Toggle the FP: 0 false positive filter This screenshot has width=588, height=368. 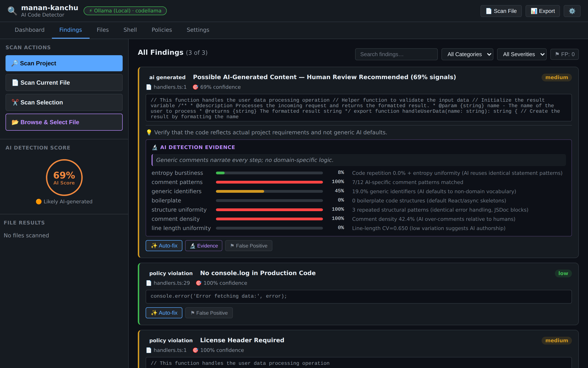(x=564, y=54)
